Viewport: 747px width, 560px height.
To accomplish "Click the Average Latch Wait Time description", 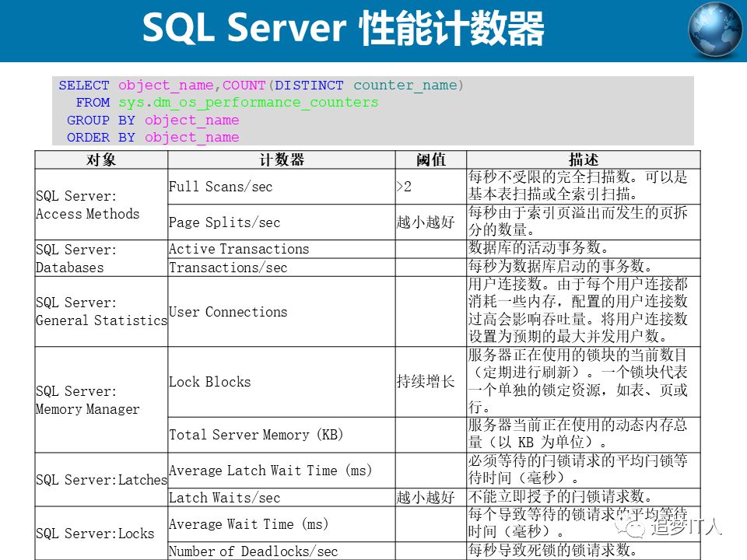I will [x=578, y=469].
